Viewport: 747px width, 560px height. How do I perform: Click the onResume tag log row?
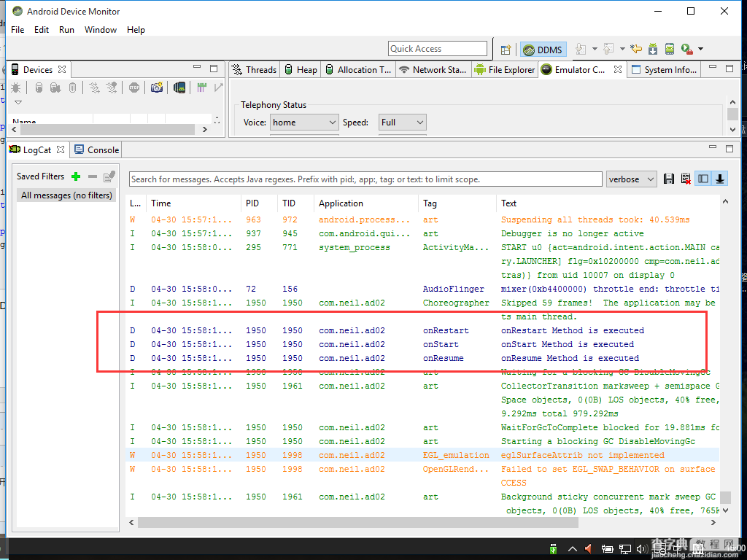pos(423,358)
